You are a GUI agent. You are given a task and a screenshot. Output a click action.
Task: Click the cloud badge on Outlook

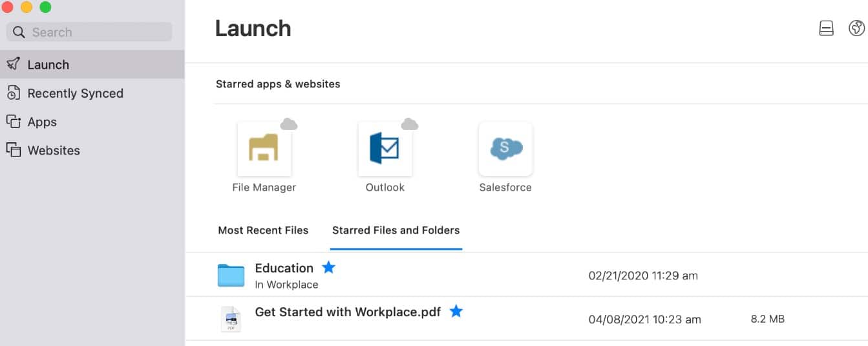(x=410, y=124)
